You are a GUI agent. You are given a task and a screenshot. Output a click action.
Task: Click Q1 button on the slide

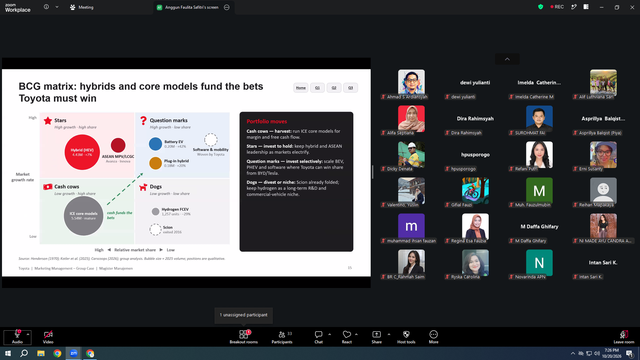click(x=317, y=88)
